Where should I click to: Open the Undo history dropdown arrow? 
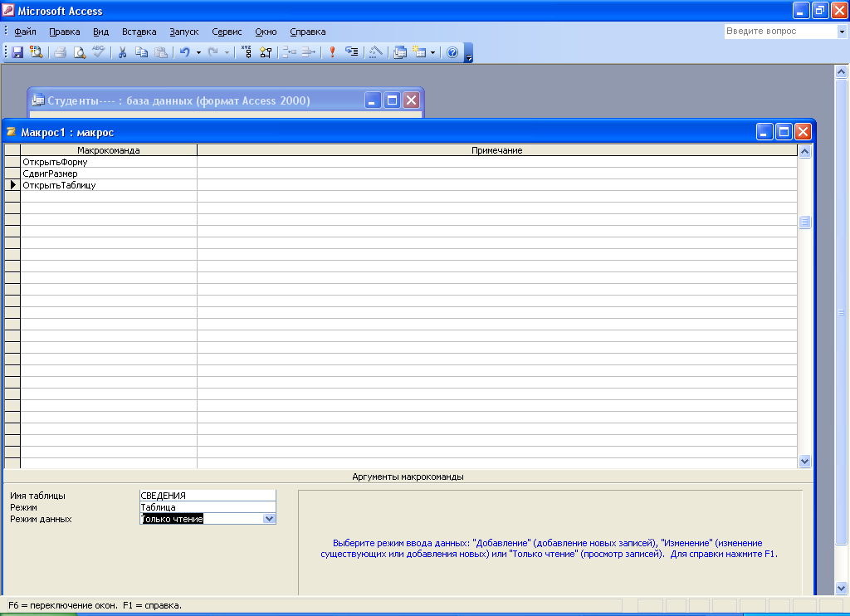pyautogui.click(x=198, y=52)
